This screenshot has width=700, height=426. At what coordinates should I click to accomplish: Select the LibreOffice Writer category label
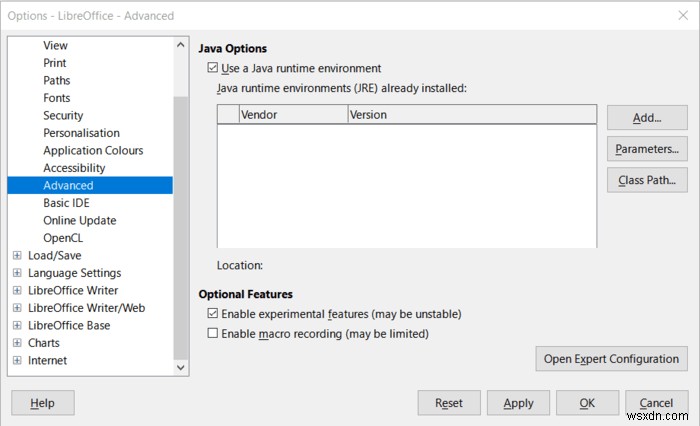pyautogui.click(x=73, y=290)
